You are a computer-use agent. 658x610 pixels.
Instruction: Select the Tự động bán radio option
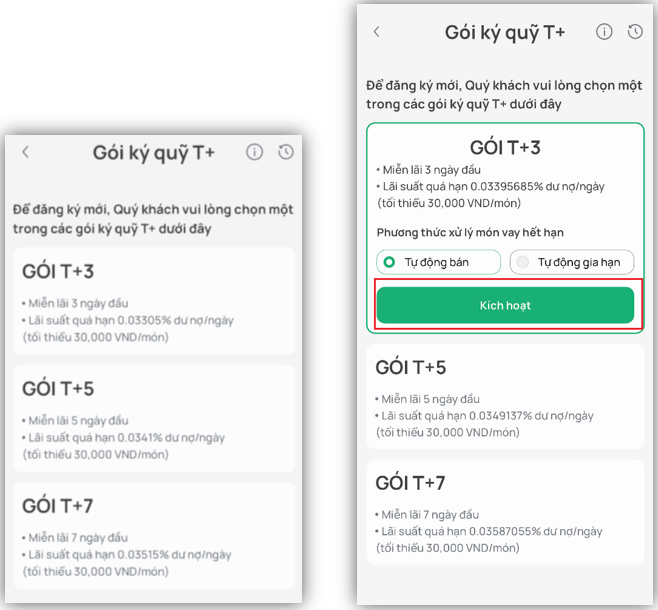[439, 262]
